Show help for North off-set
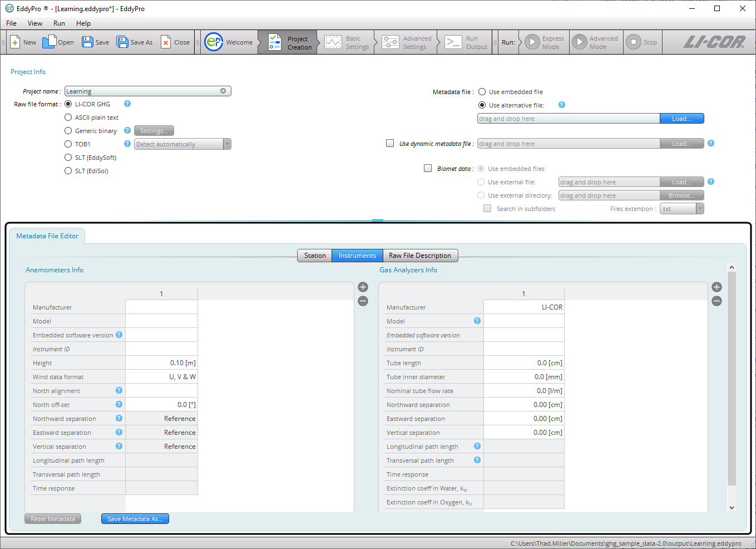 pyautogui.click(x=119, y=404)
